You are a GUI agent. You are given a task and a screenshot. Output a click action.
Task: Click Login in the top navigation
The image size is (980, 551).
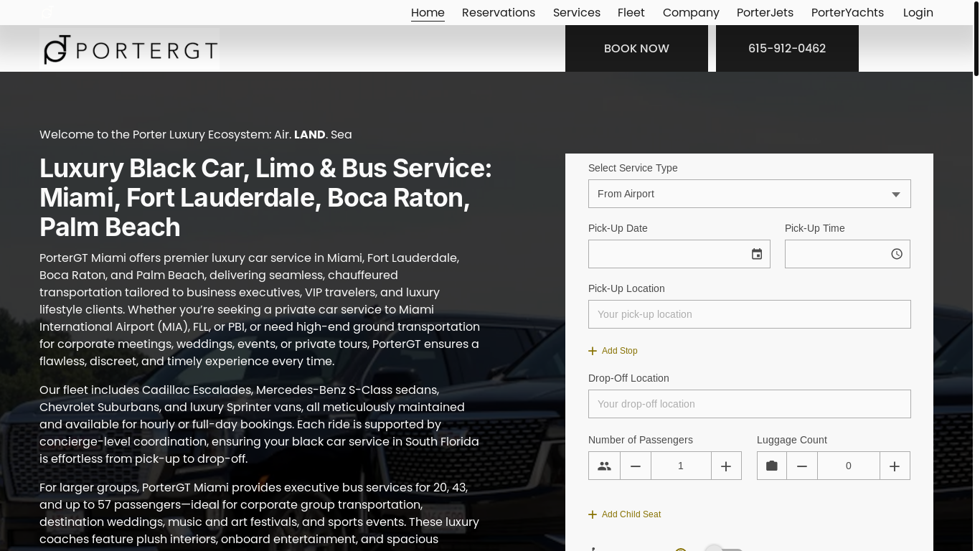pyautogui.click(x=918, y=12)
